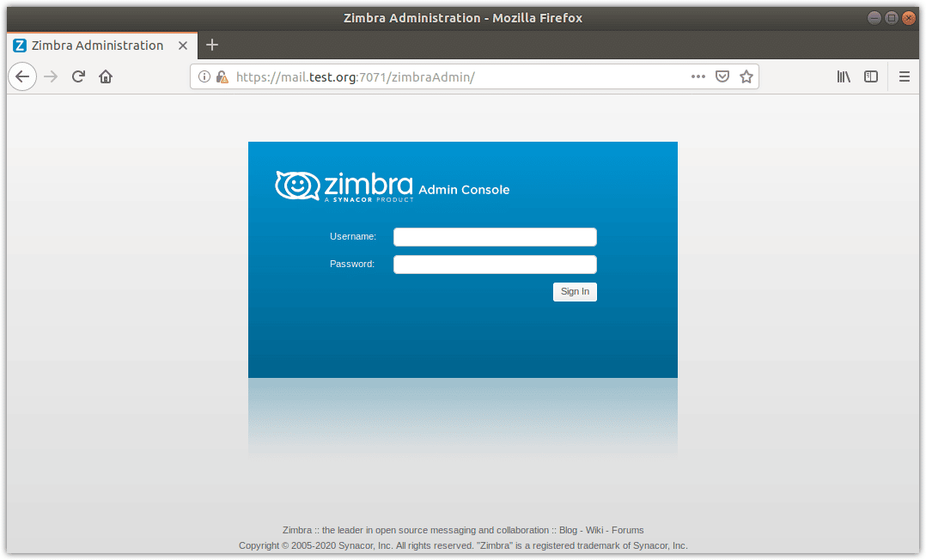Open the Forums link in footer

628,531
